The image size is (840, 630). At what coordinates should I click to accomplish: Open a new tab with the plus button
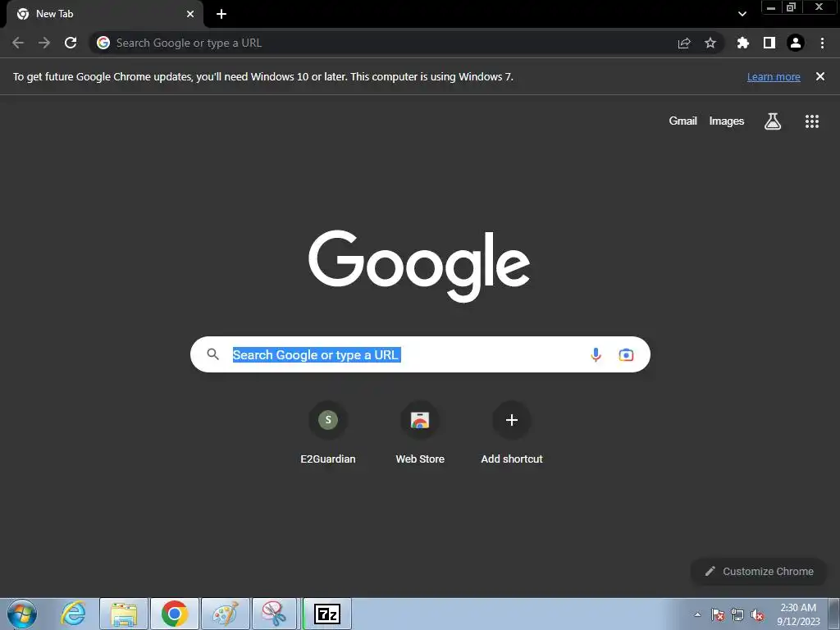(221, 14)
